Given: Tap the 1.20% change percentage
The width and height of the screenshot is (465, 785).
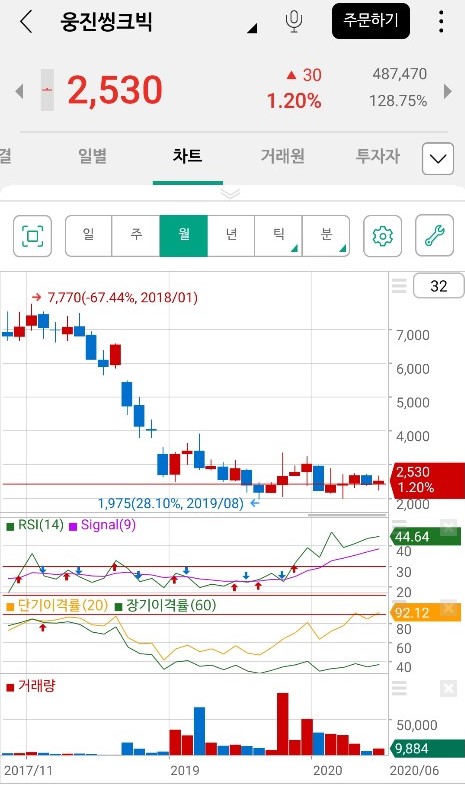Looking at the screenshot, I should click(294, 101).
